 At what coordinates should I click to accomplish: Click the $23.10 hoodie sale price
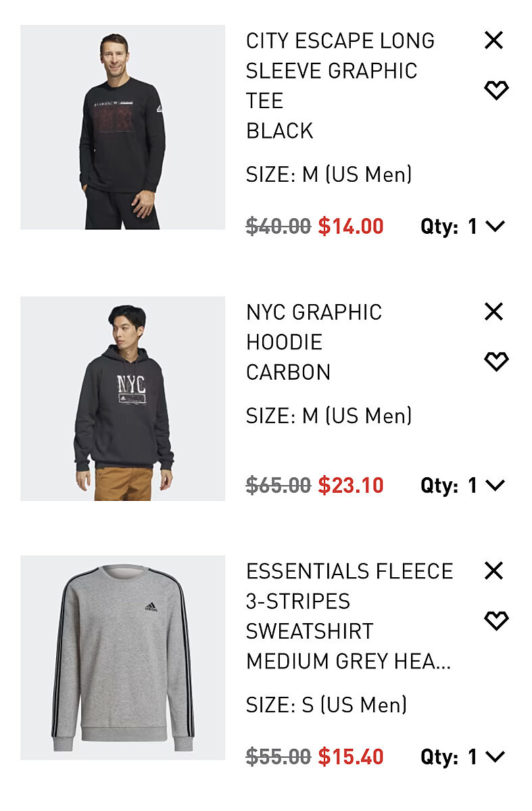pos(351,485)
